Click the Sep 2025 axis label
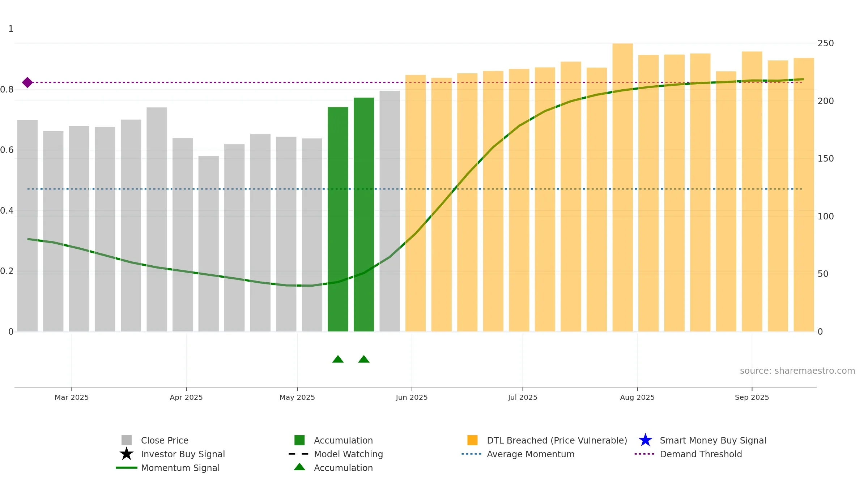The image size is (868, 488). [x=752, y=397]
